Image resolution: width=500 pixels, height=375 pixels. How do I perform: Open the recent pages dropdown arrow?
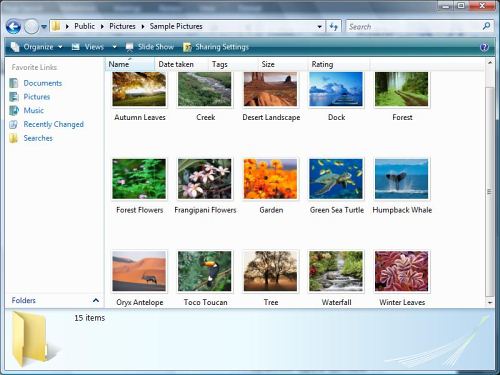(44, 27)
